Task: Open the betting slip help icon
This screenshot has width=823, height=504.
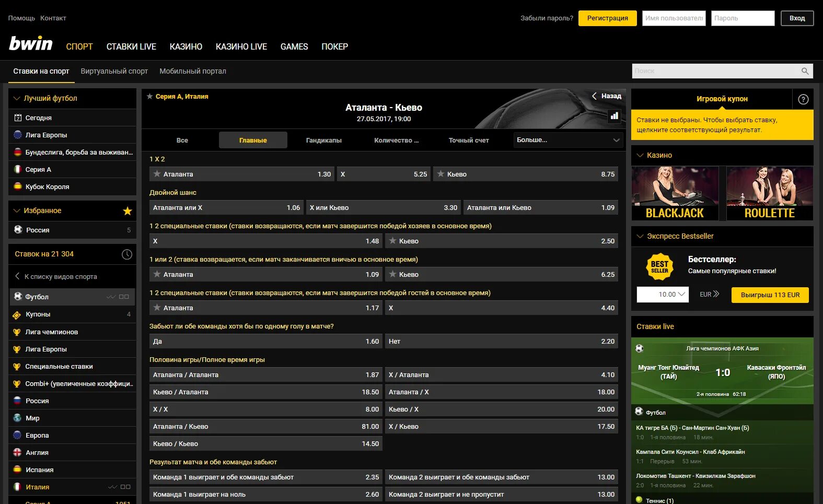Action: tap(803, 99)
